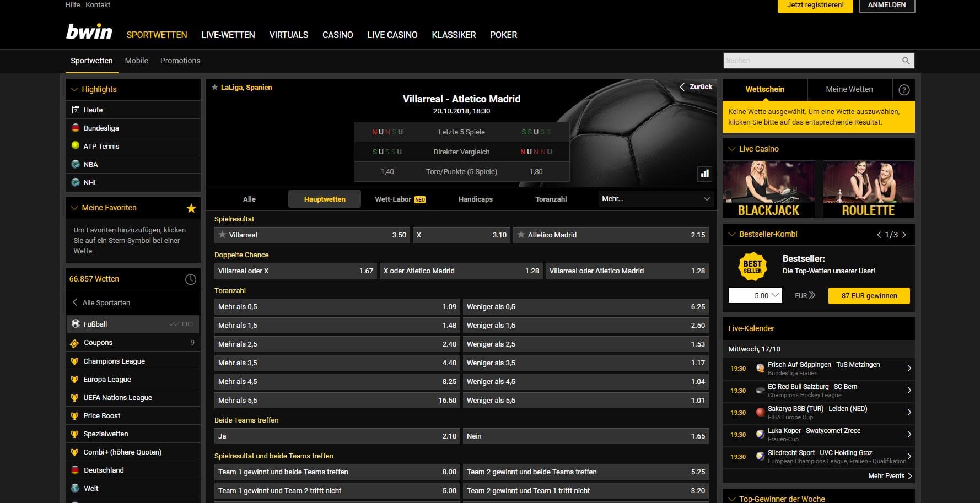Select the Villarreal 3.50 odds
This screenshot has height=503, width=980.
coord(313,235)
